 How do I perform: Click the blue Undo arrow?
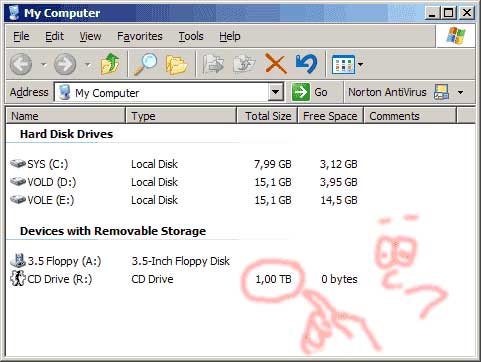pyautogui.click(x=306, y=64)
